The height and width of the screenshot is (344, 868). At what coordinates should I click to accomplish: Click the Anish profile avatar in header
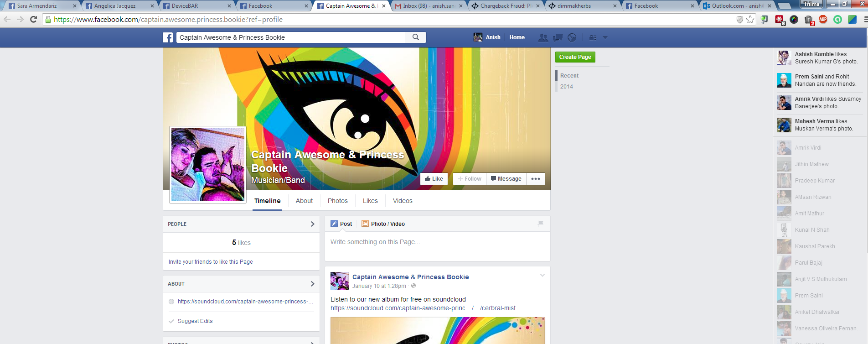tap(478, 37)
